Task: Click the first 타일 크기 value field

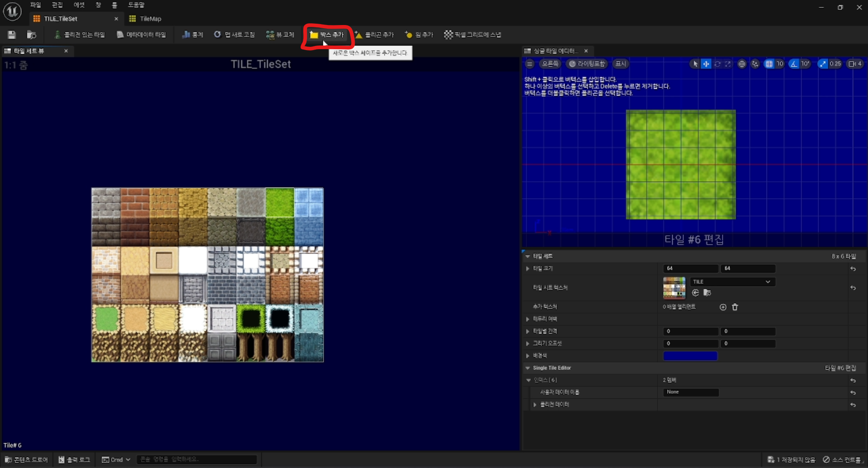Action: coord(690,269)
